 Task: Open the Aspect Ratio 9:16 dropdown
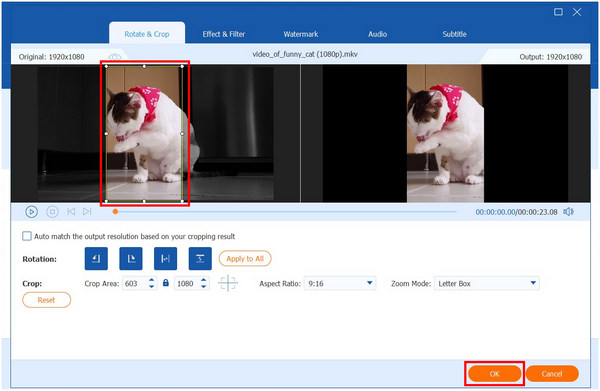click(x=340, y=283)
